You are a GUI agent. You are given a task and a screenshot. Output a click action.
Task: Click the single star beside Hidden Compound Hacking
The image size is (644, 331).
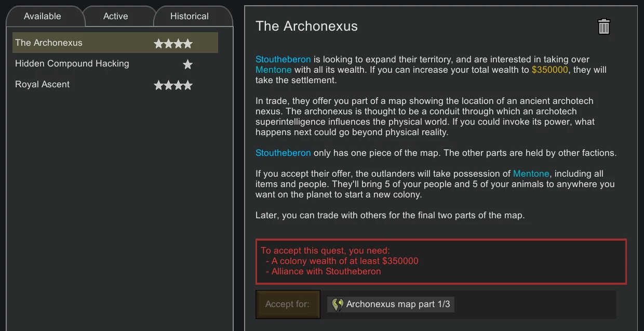click(187, 64)
